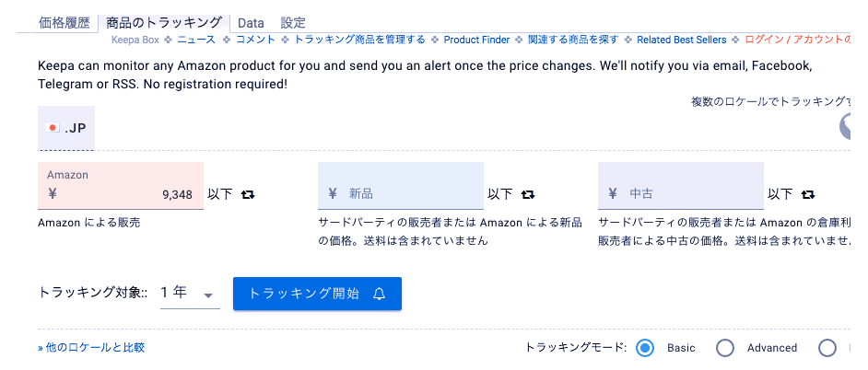
Task: Open the 価格履歴 tab
Action: [x=65, y=22]
